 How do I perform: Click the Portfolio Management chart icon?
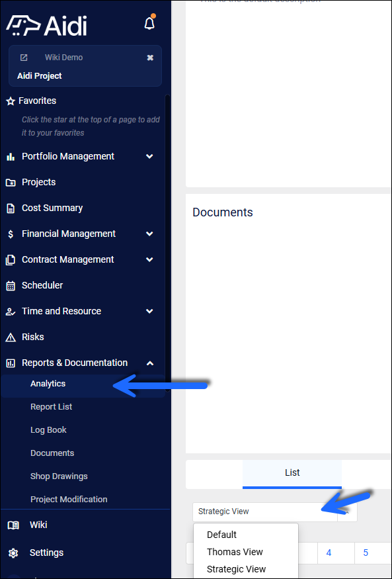pyautogui.click(x=11, y=157)
